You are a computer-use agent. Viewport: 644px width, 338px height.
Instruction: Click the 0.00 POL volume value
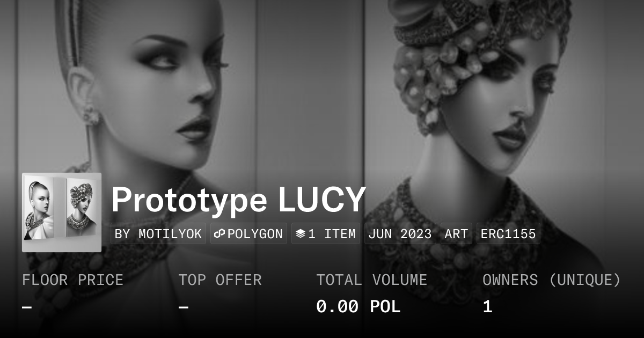point(358,307)
